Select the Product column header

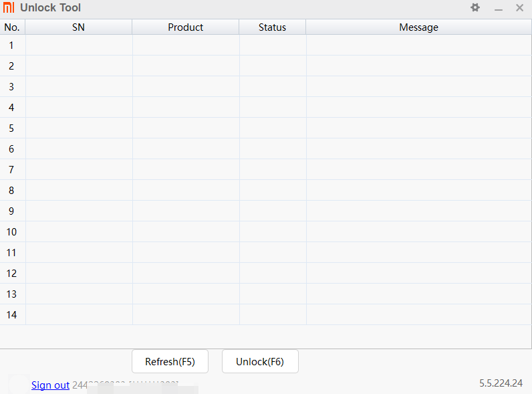[185, 27]
